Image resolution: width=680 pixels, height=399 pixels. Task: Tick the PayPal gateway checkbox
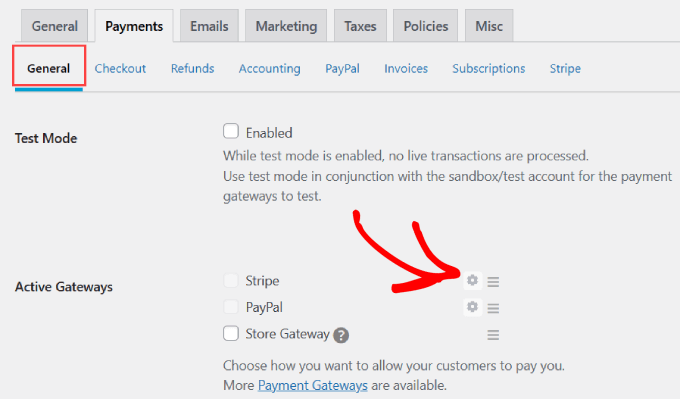tap(231, 307)
